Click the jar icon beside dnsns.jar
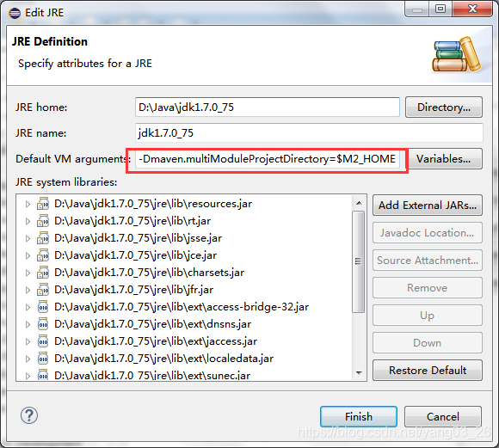The width and height of the screenshot is (499, 448). coord(43,324)
